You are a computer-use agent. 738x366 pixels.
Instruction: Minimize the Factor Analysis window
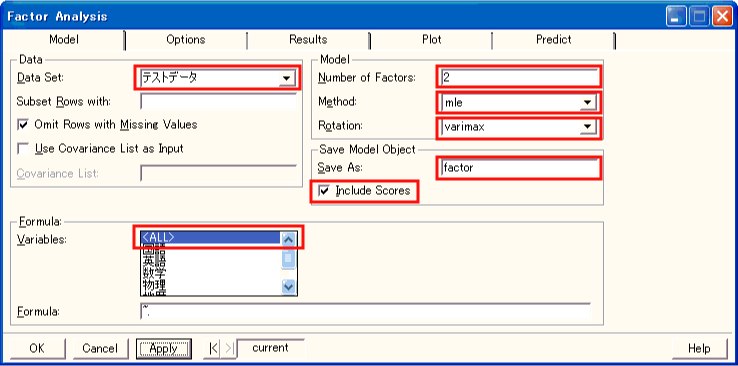[x=676, y=17]
